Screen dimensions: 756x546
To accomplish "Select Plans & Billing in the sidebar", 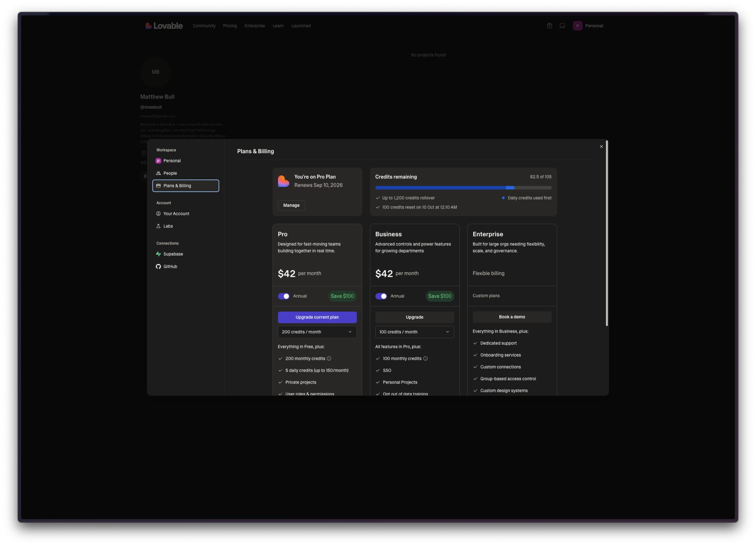I will 178,186.
